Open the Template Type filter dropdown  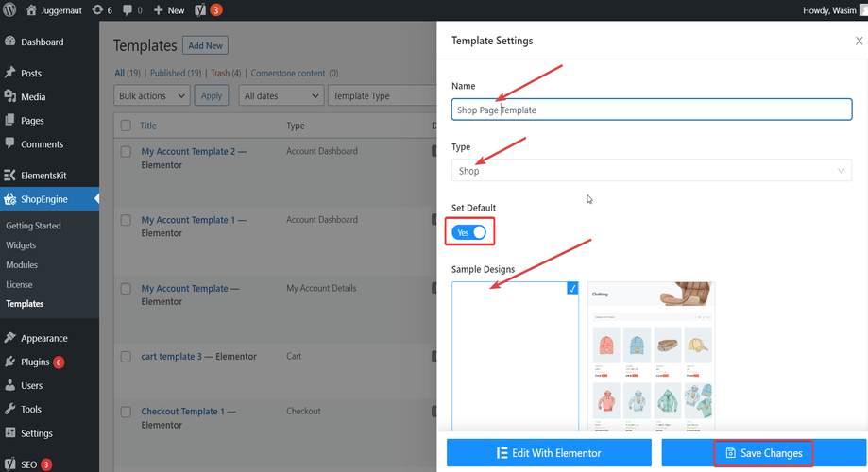[382, 95]
